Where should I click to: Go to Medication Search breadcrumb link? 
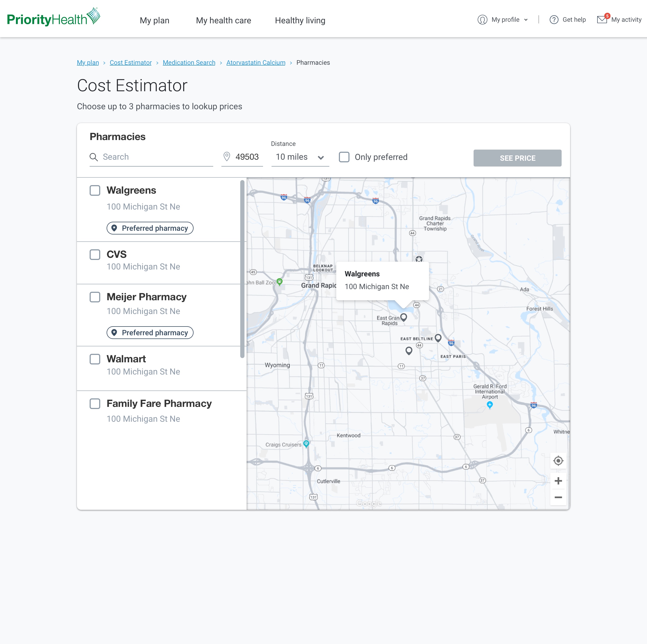pos(189,63)
